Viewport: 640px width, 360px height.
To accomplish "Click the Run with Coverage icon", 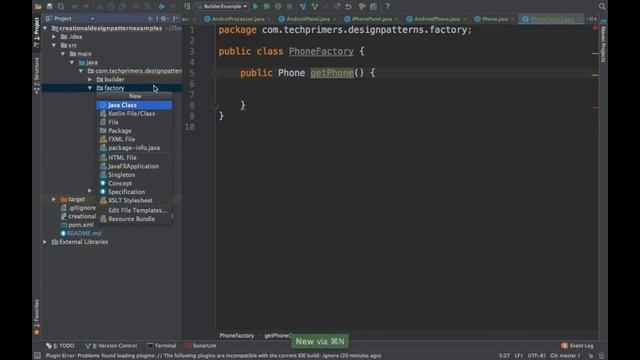I will coord(278,6).
